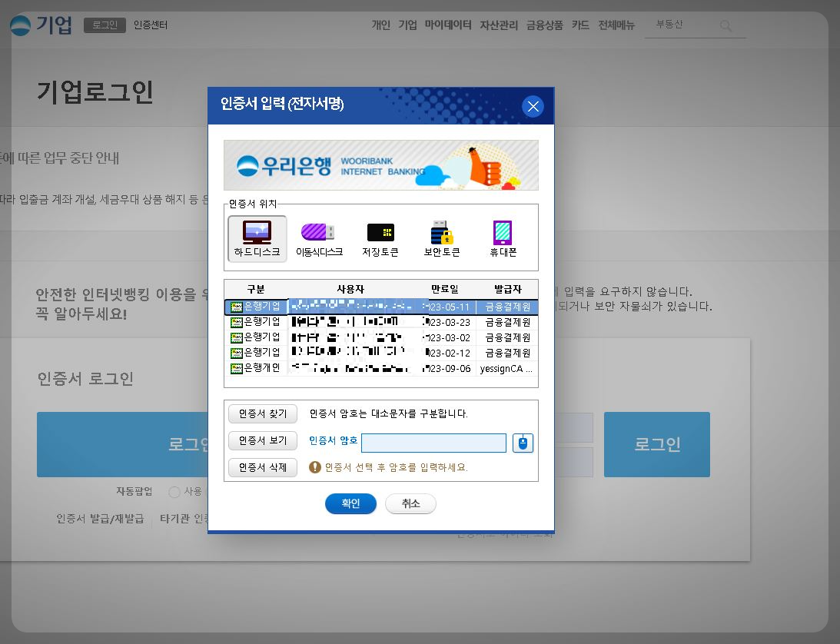
Task: Click inside the 인증서 암호 password field
Action: click(434, 443)
